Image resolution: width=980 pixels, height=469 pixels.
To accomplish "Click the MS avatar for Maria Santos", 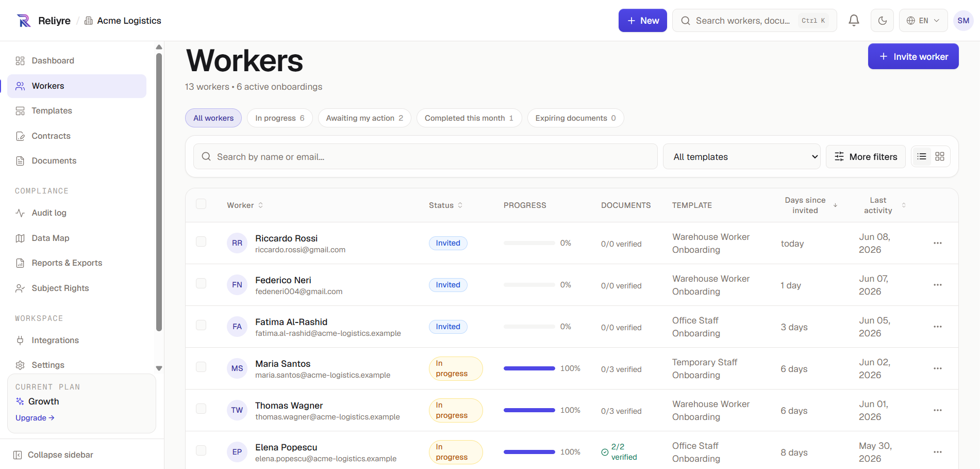I will tap(237, 368).
